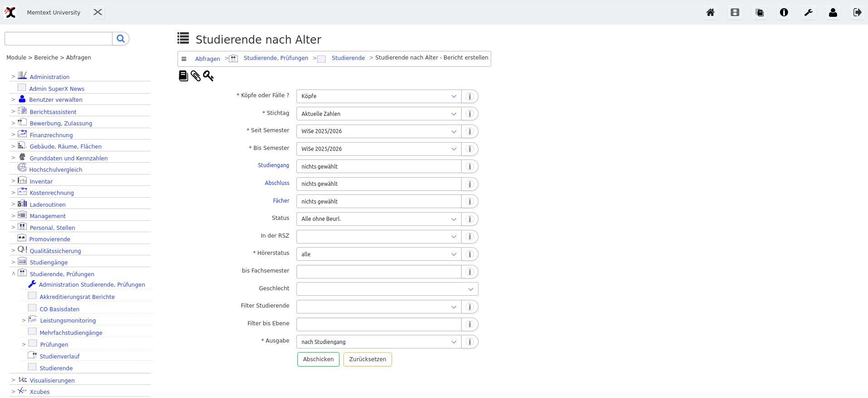The height and width of the screenshot is (398, 868).
Task: Expand the Leistungsmonitoring tree node
Action: (x=24, y=320)
